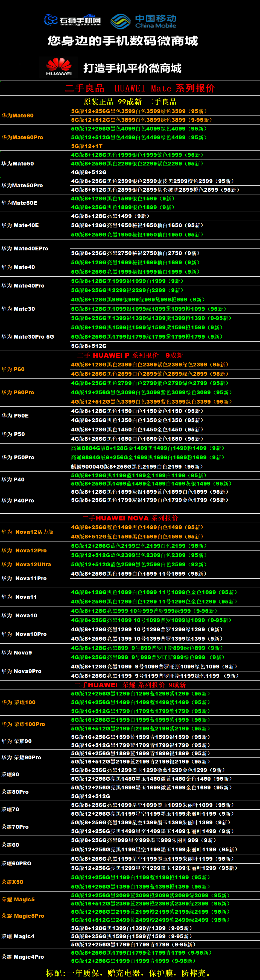Click the 二手 HUAWEI P 系列报价 section header
The width and height of the screenshot is (260, 980).
pyautogui.click(x=130, y=355)
